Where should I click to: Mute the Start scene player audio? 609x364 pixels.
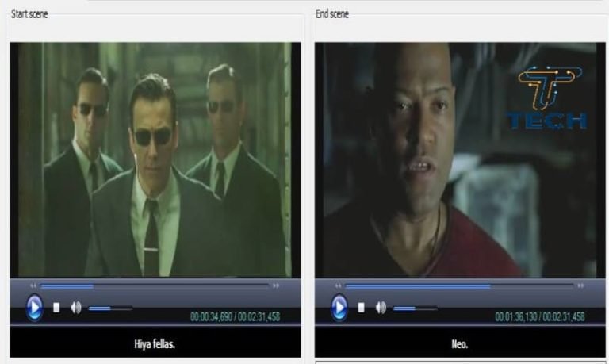click(x=76, y=308)
